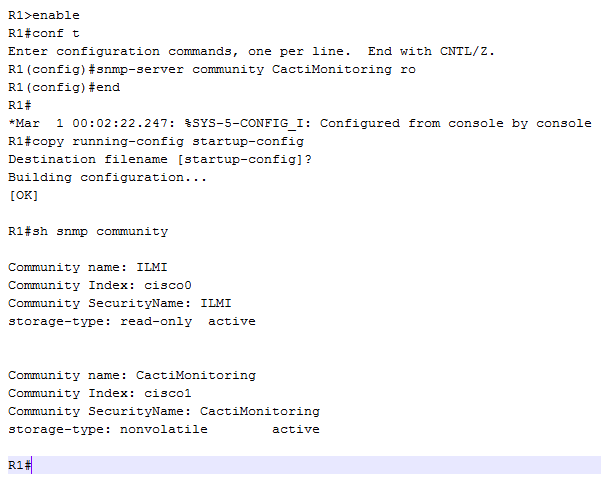The height and width of the screenshot is (477, 601).
Task: Click the %SYS-5-CONFIG_I log message
Action: tap(300, 123)
